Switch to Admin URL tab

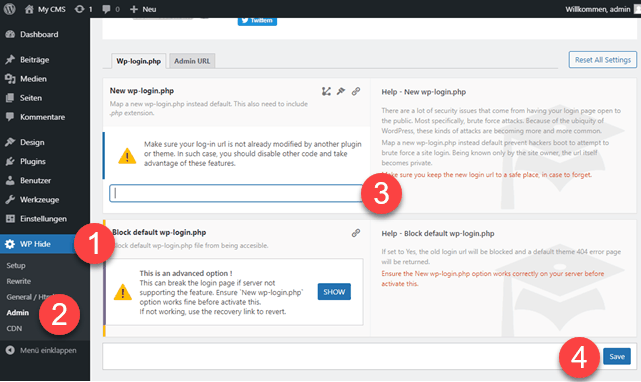coord(192,61)
